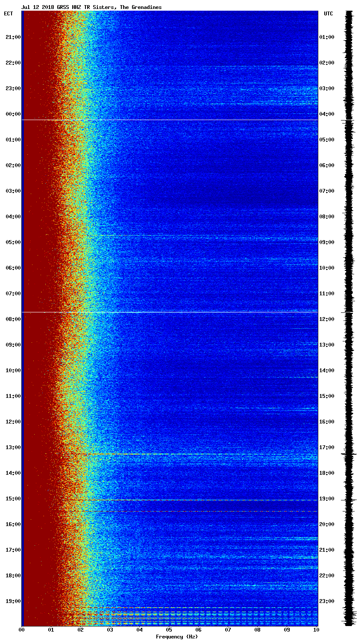Screen dimensions: 364x641
Task: Click the frequency tick label '08'
Action: [x=257, y=630]
